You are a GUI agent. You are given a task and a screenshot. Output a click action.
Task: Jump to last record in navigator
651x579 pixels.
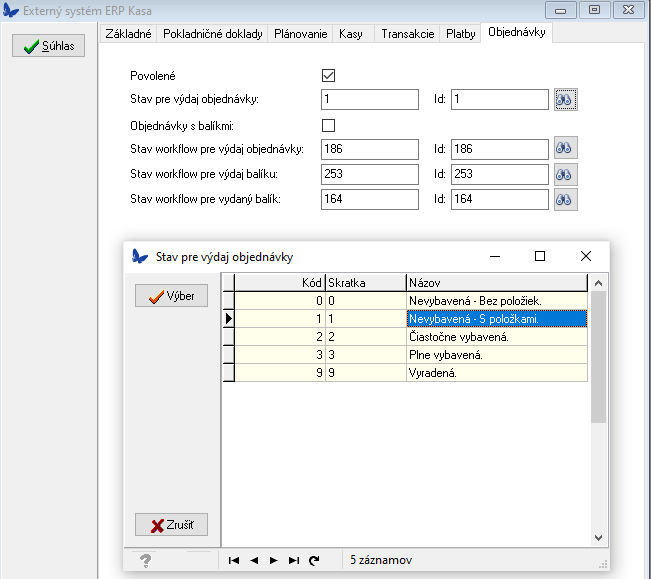click(294, 560)
